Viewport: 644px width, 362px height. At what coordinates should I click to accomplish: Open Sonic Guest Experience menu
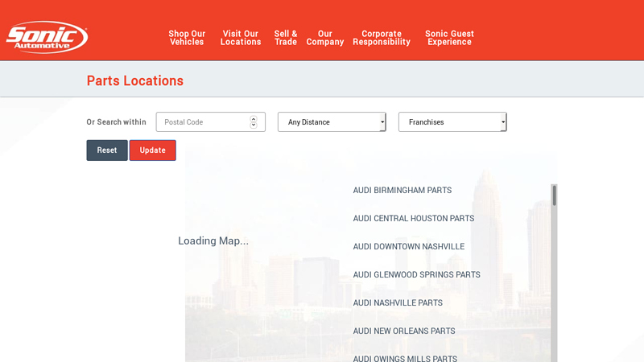449,38
